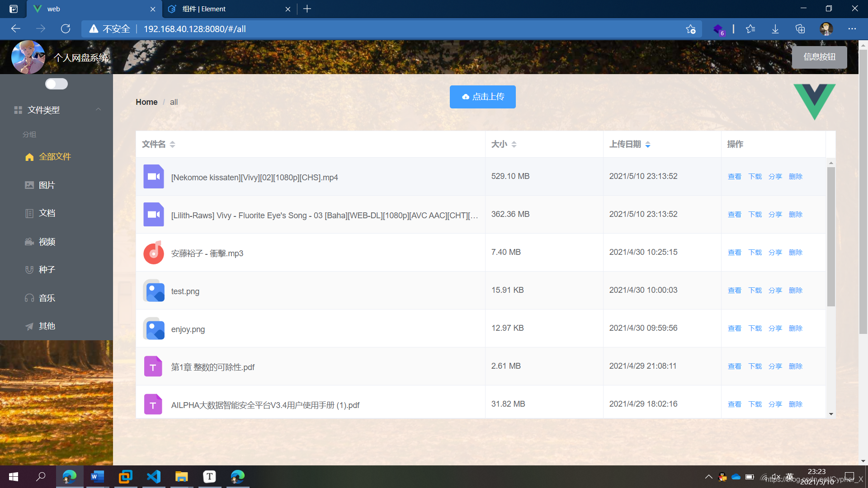Click the 点击上传 upload button
The width and height of the screenshot is (868, 488).
[x=482, y=97]
